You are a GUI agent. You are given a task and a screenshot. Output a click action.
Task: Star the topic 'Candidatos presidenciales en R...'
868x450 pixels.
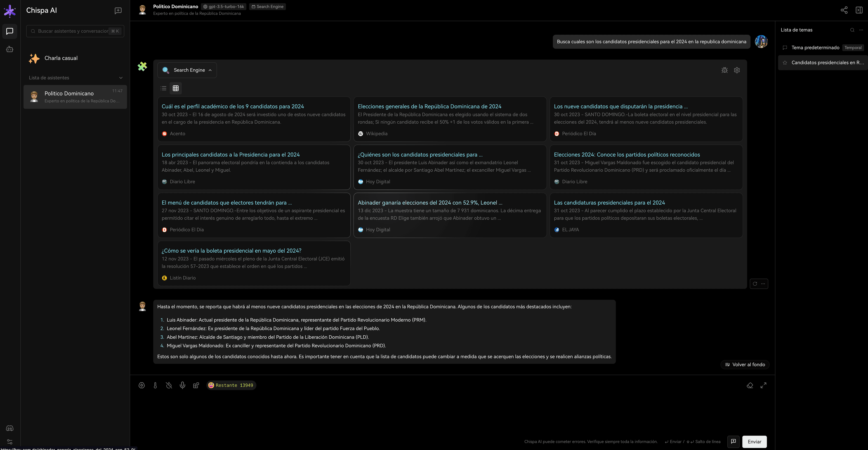[x=785, y=62]
